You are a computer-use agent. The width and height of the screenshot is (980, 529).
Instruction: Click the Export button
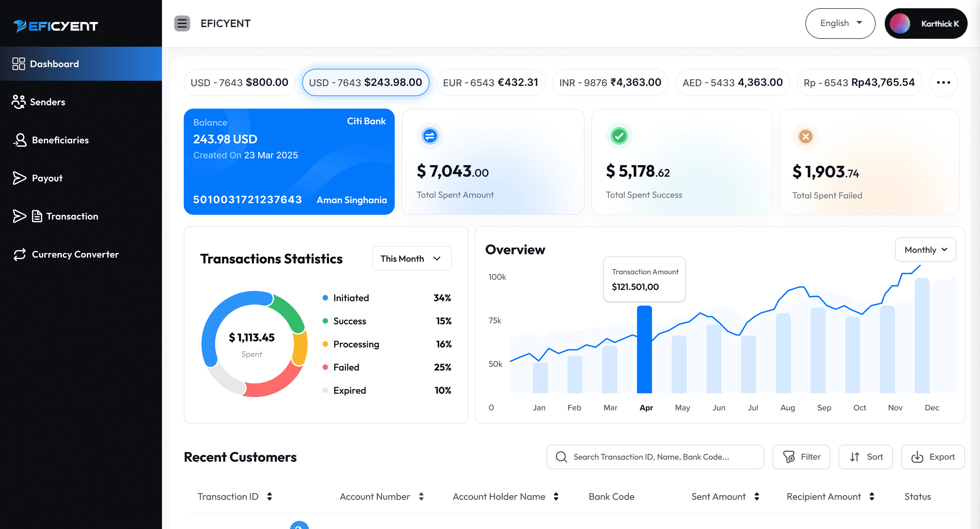click(x=933, y=457)
